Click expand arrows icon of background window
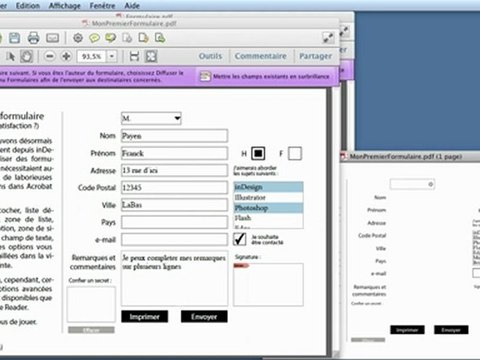480x360 pixels. click(344, 32)
